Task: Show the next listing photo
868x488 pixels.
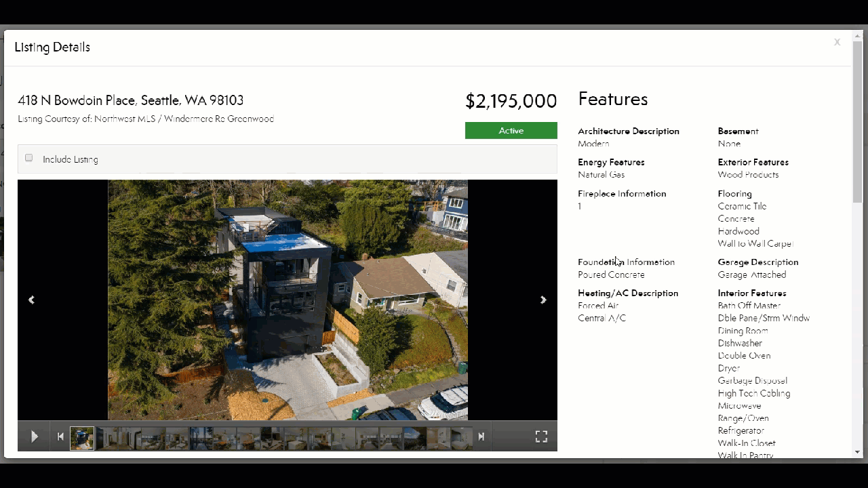Action: [x=542, y=300]
